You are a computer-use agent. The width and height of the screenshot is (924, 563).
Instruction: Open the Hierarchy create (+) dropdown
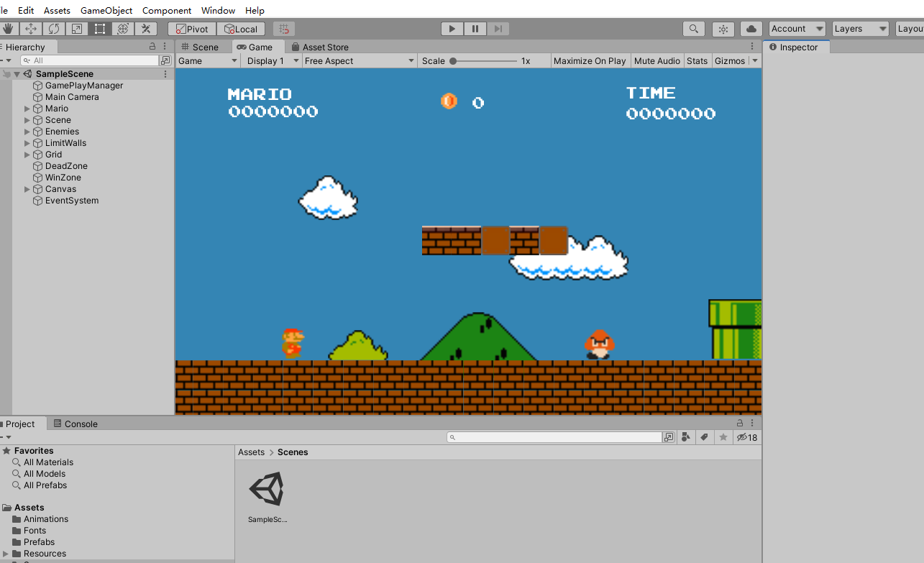(6, 60)
